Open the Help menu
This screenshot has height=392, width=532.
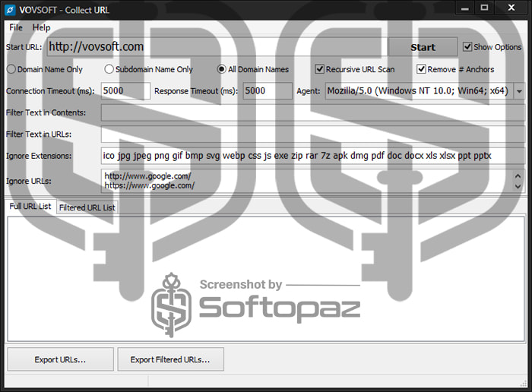pyautogui.click(x=41, y=27)
